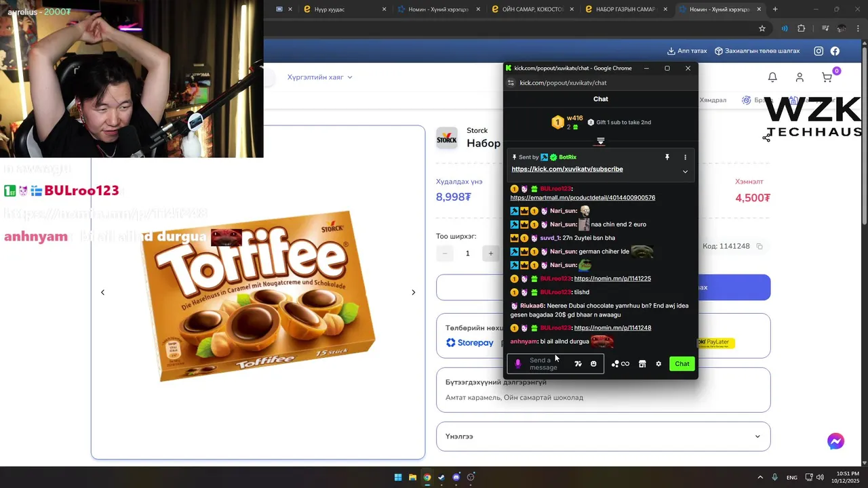Open the emartmall.mn product link in chat
The image size is (868, 488).
[x=583, y=198]
